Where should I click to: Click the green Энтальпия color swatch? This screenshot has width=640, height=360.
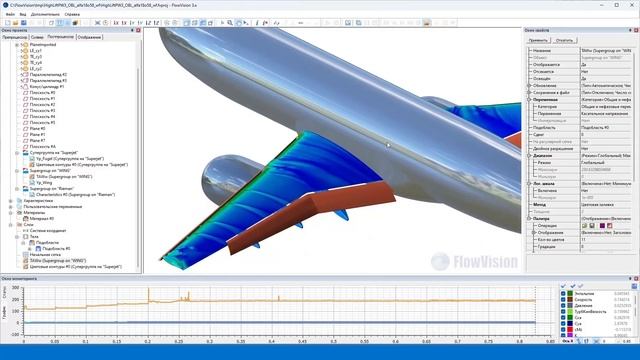point(570,293)
